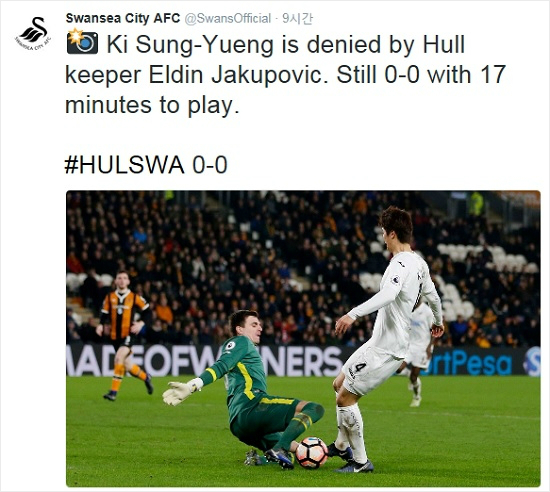The height and width of the screenshot is (492, 550).
Task: Click the goalkeeper's white glove
Action: (181, 391)
